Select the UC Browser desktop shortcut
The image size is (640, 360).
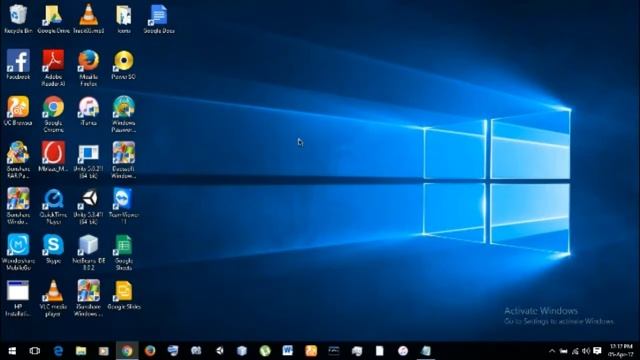(x=18, y=111)
